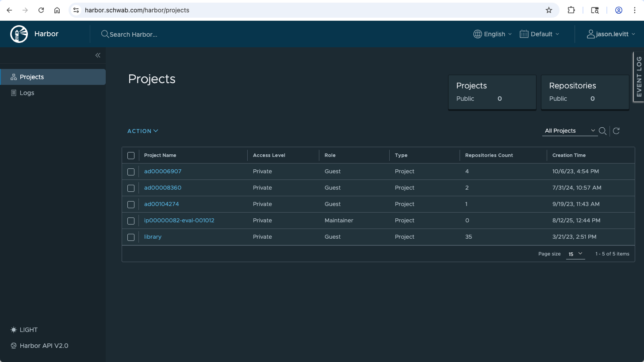Image resolution: width=644 pixels, height=362 pixels.
Task: Check the header checkbox to select all projects
Action: tap(131, 156)
